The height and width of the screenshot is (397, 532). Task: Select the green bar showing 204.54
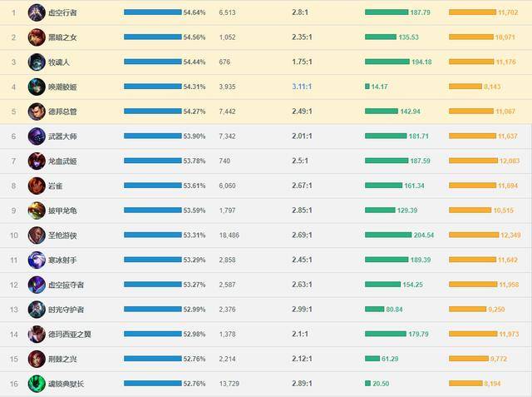coord(387,235)
